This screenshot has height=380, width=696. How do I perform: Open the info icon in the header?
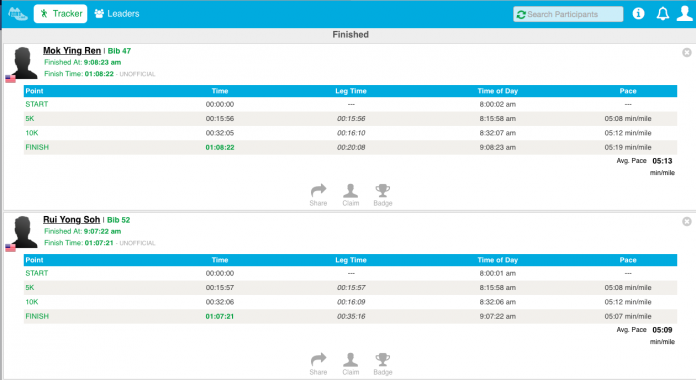pyautogui.click(x=638, y=14)
